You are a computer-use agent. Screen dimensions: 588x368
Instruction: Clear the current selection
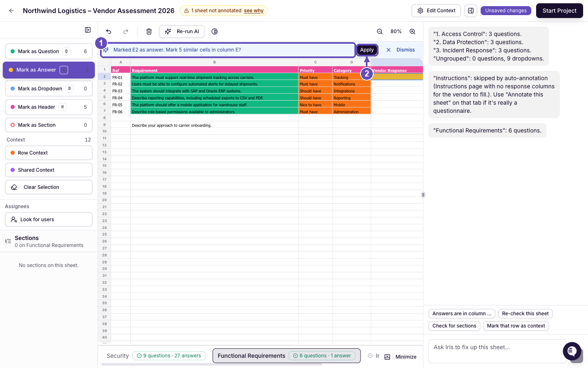point(49,187)
